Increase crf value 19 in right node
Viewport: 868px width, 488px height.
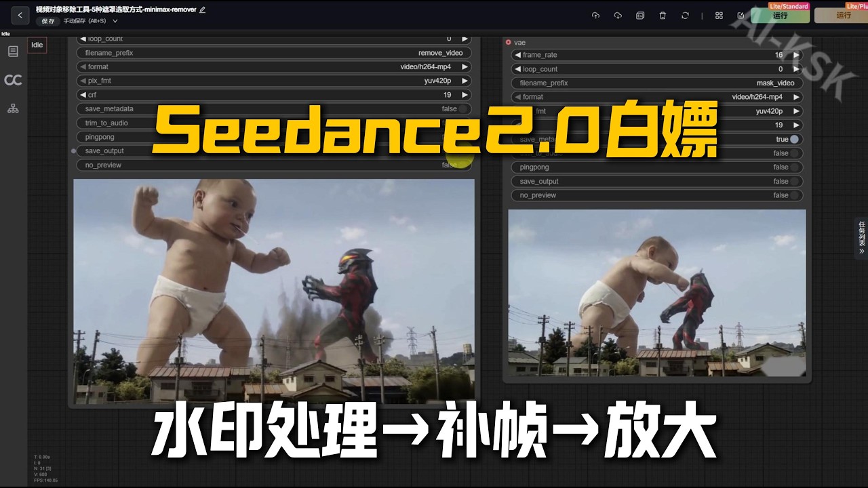pyautogui.click(x=795, y=125)
